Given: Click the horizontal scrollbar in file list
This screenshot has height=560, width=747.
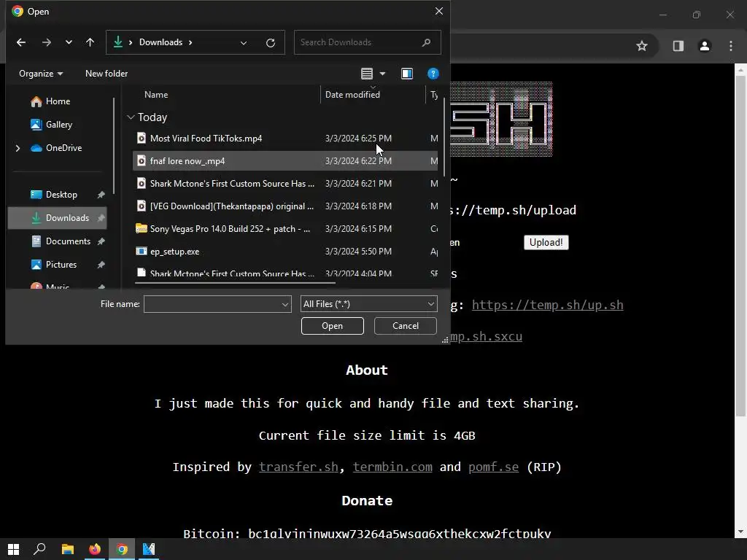Looking at the screenshot, I should click(x=235, y=284).
